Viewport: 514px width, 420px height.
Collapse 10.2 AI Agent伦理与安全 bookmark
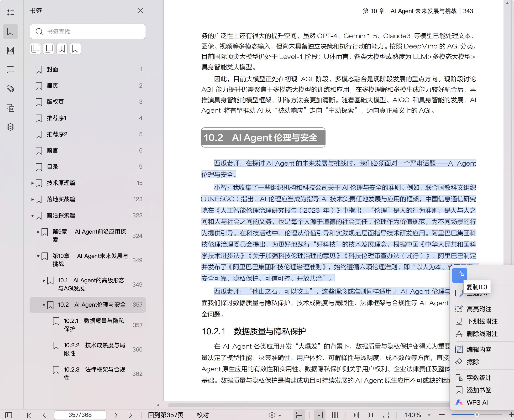click(44, 305)
